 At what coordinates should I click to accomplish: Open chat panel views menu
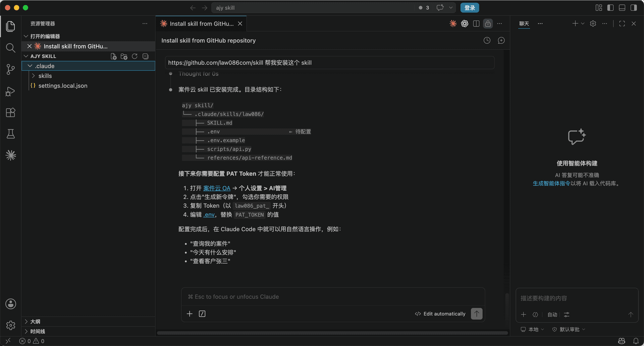540,23
